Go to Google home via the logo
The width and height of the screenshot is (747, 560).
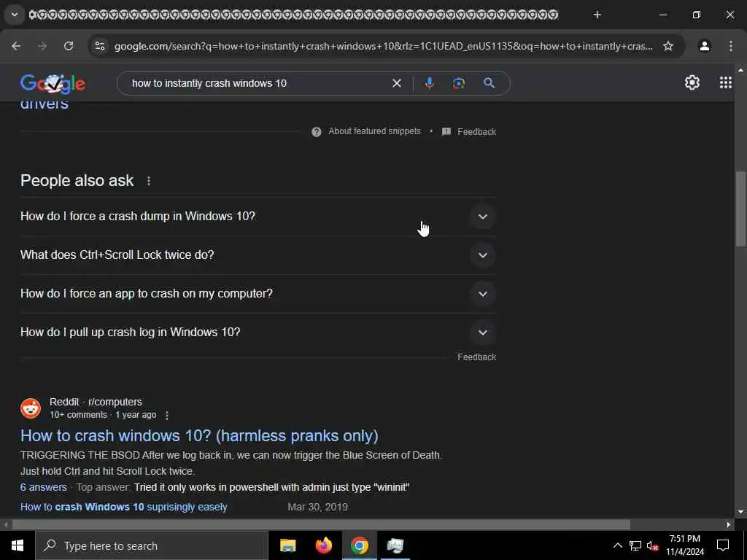point(53,84)
